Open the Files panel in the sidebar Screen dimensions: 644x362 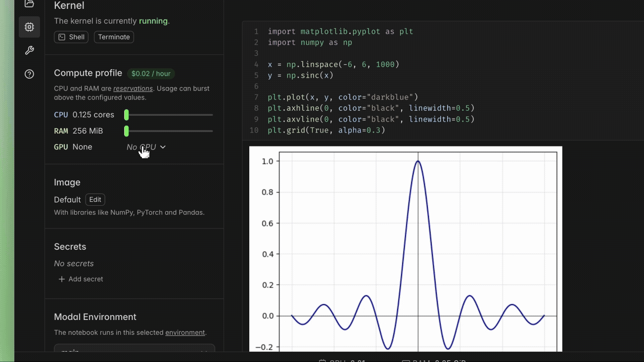[29, 4]
